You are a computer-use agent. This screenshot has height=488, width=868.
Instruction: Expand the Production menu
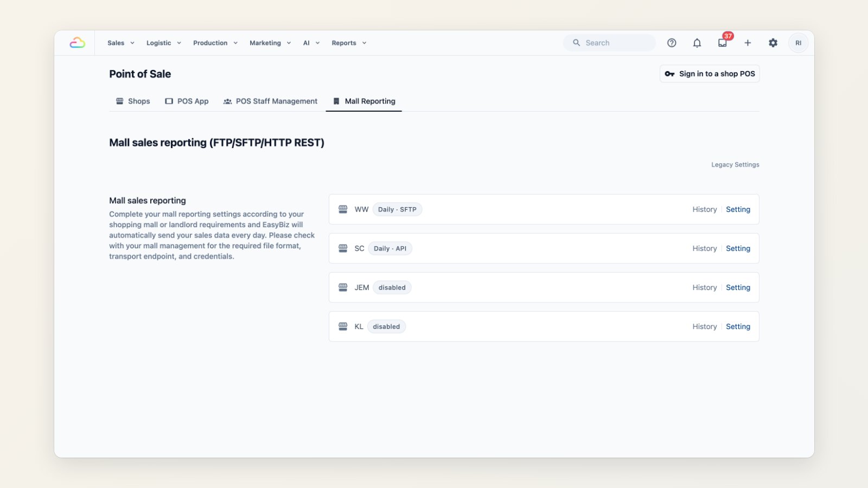215,43
